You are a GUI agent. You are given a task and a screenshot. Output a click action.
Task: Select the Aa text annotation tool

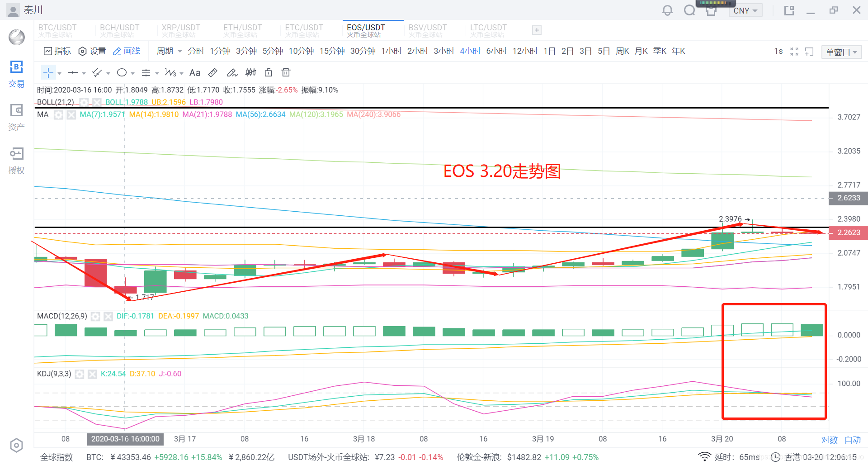pos(195,73)
